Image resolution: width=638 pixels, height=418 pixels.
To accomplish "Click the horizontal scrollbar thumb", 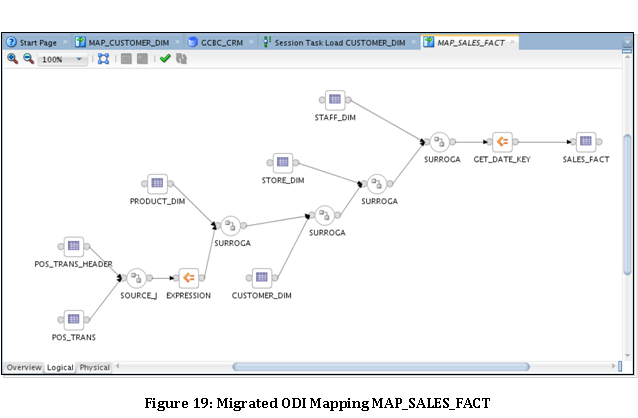I will pos(381,367).
